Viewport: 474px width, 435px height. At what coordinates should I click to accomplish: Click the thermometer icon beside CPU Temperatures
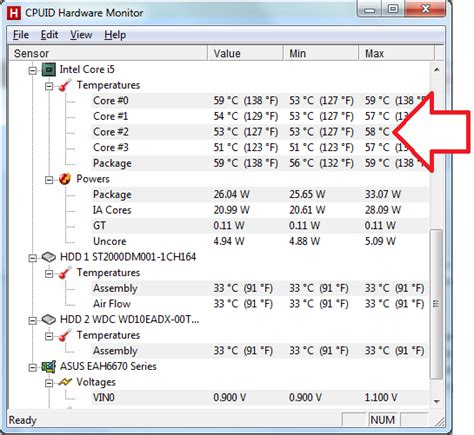[x=65, y=85]
